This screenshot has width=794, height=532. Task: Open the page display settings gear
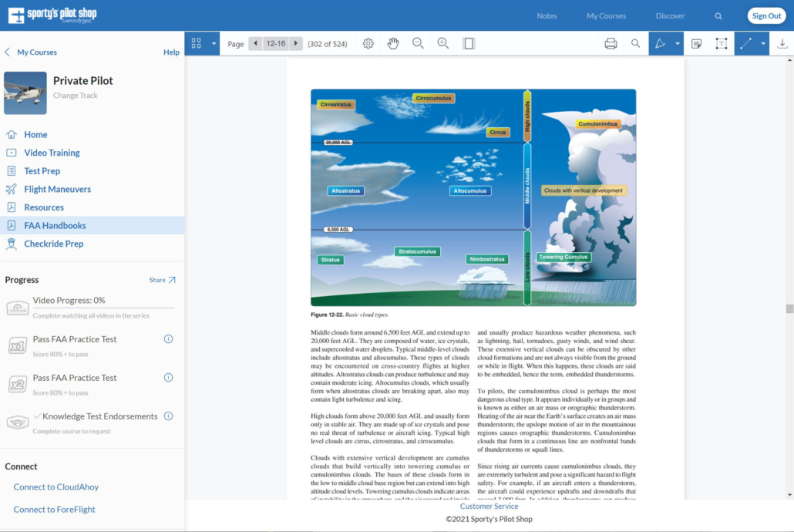point(368,43)
